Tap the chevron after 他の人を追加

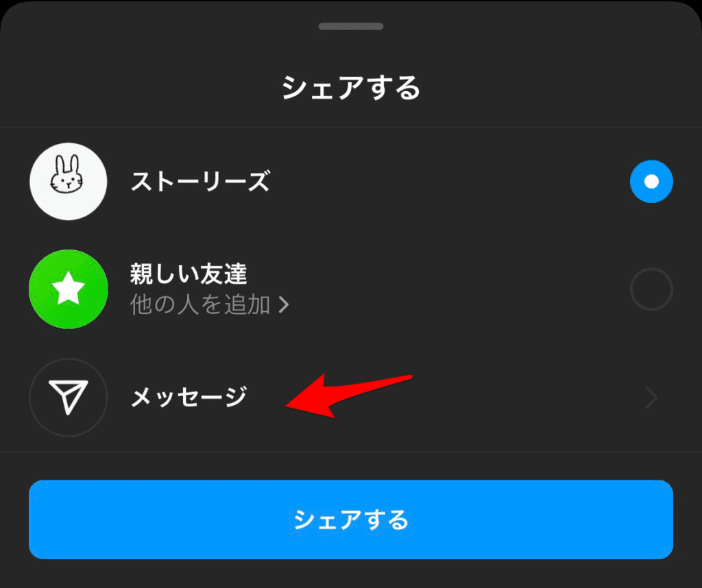coord(284,305)
